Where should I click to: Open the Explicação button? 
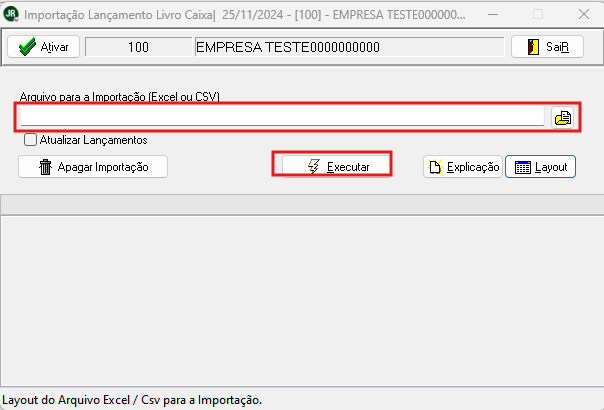coord(463,167)
